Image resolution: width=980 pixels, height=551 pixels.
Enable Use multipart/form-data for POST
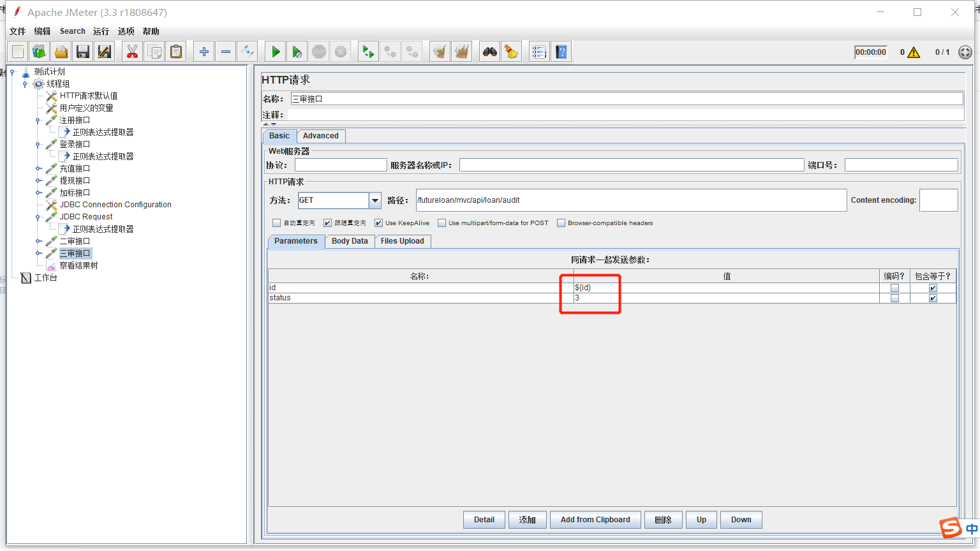pyautogui.click(x=442, y=223)
